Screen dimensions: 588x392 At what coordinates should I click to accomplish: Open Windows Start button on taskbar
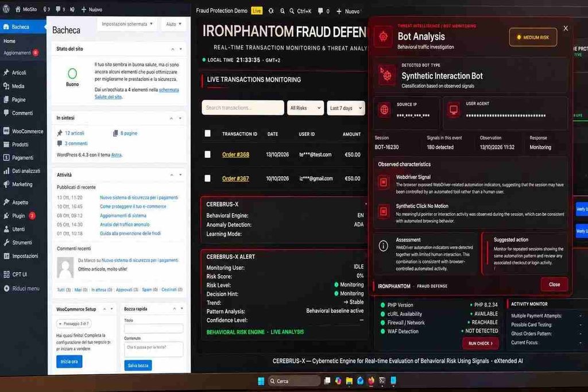(261, 381)
